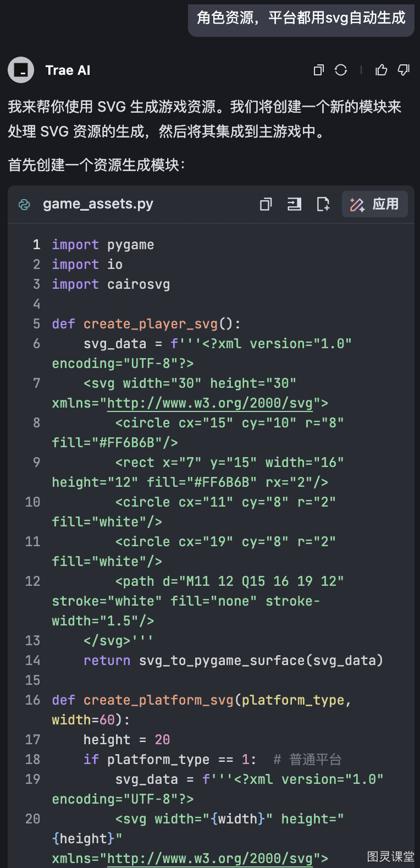
Task: Apply the generated code with 应用
Action: pyautogui.click(x=375, y=204)
